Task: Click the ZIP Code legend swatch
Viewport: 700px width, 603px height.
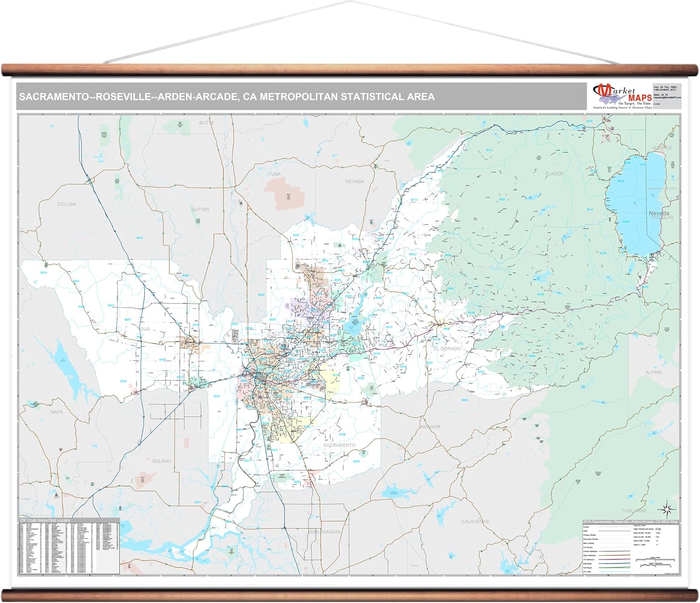Action: click(x=615, y=572)
